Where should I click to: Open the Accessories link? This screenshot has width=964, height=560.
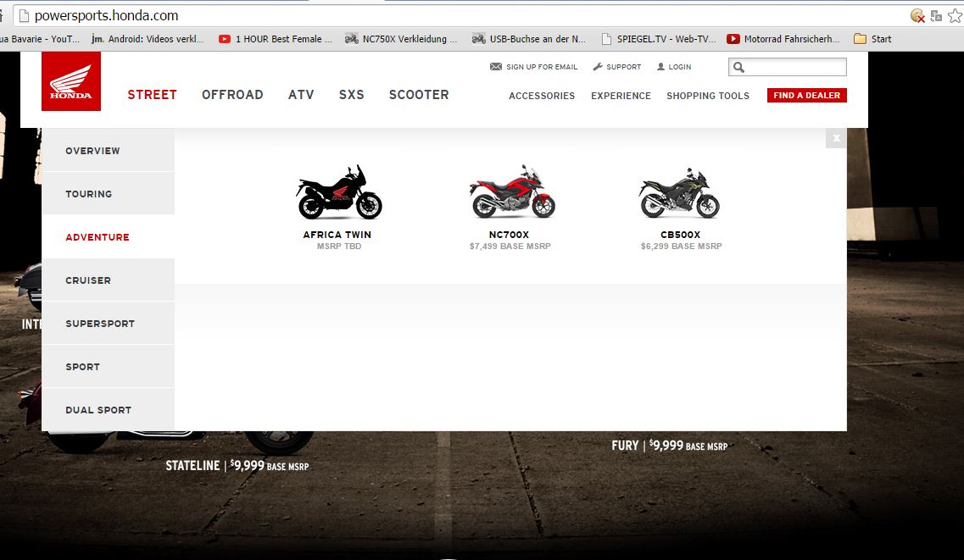542,96
